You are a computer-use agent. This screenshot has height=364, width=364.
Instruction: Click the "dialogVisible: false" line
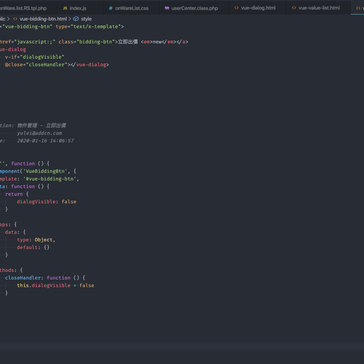coord(47,202)
